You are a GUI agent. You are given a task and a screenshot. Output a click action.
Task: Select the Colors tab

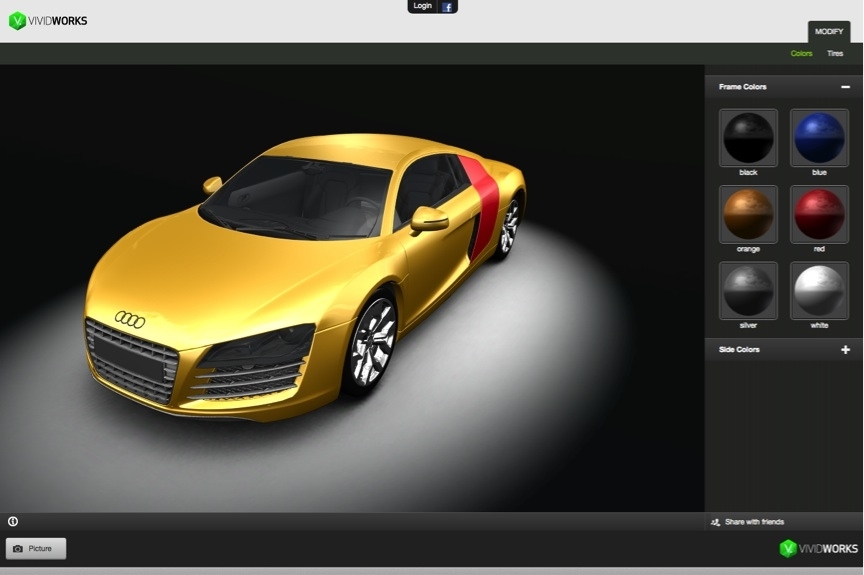(801, 54)
